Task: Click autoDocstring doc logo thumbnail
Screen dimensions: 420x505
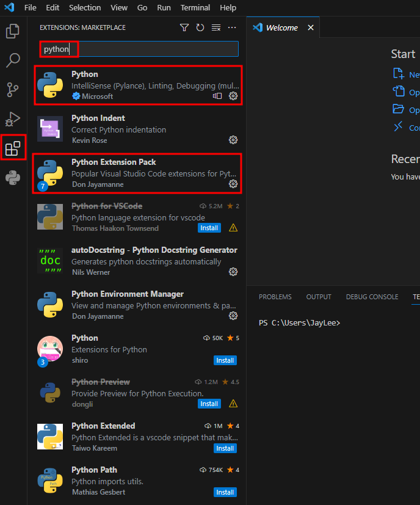Action: [x=50, y=261]
